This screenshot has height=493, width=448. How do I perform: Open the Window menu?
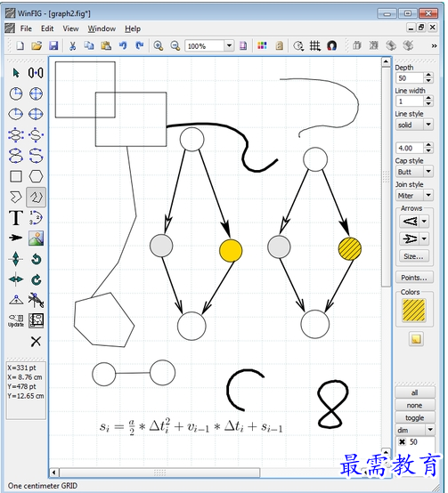[102, 28]
